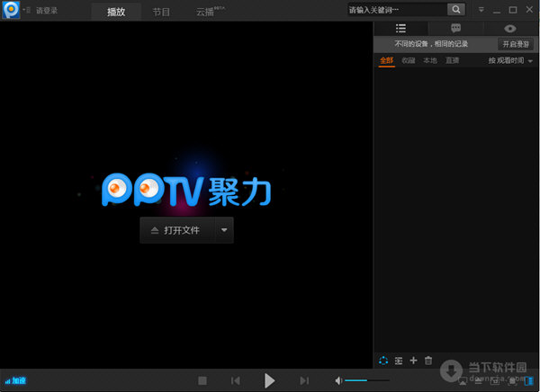Close the PPTV window
Image resolution: width=540 pixels, height=392 pixels.
pos(529,10)
